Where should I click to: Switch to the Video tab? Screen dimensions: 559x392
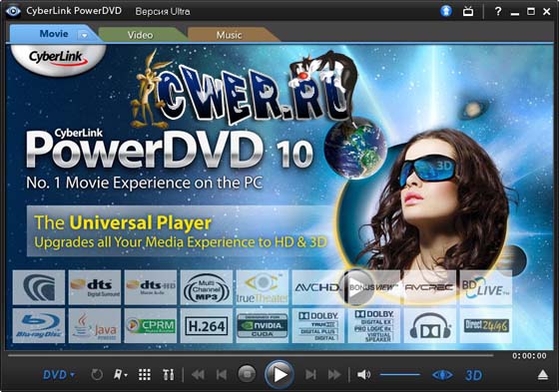point(140,35)
